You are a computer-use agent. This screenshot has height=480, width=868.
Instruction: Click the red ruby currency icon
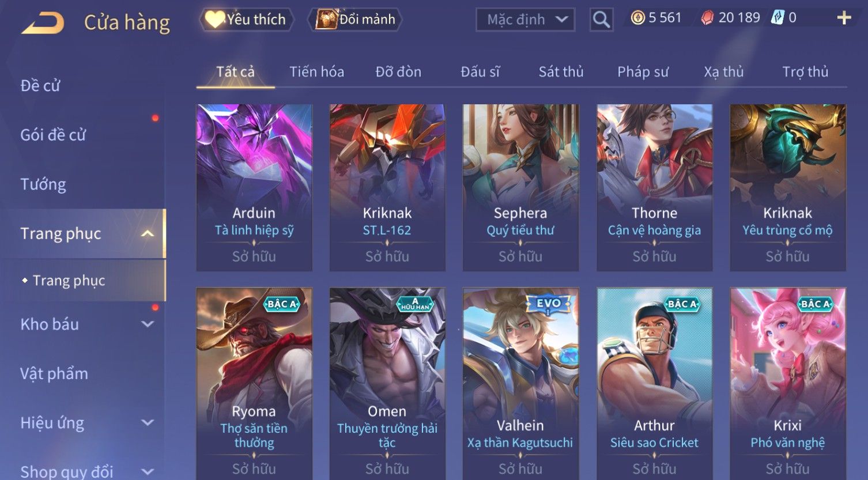pos(707,18)
